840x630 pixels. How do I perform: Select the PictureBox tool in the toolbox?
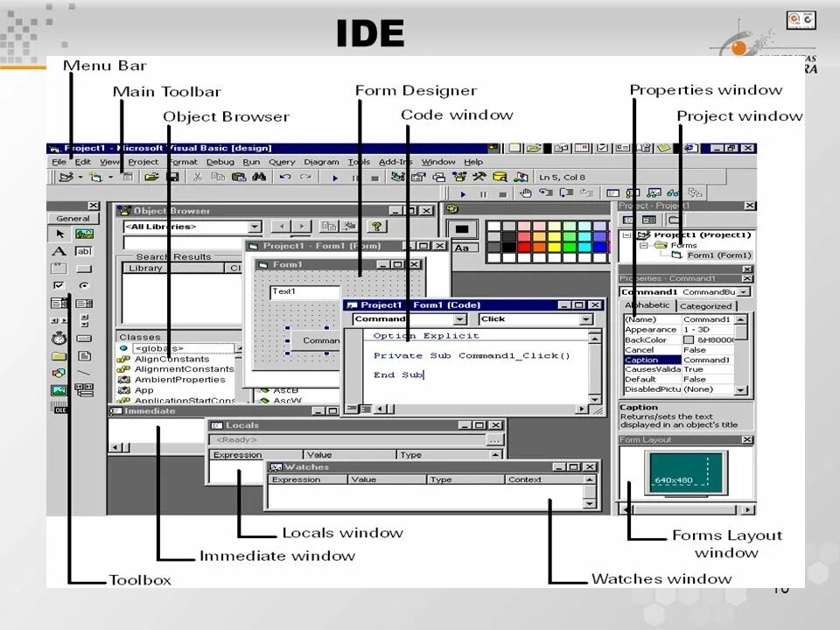[84, 234]
